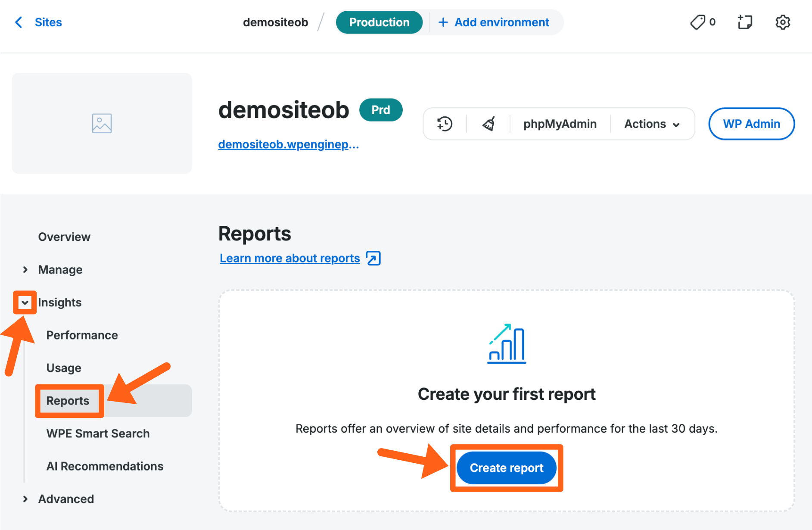812x530 pixels.
Task: Expand the Manage section
Action: (x=25, y=270)
